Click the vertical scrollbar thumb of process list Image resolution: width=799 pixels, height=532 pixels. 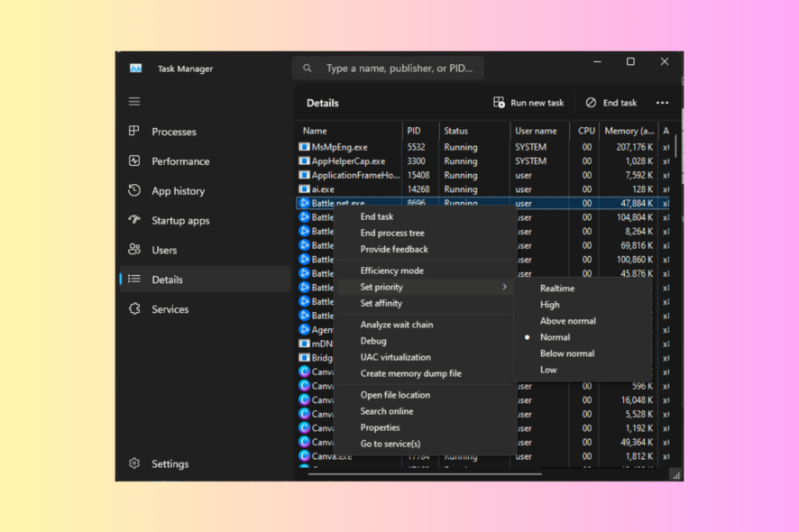[675, 146]
